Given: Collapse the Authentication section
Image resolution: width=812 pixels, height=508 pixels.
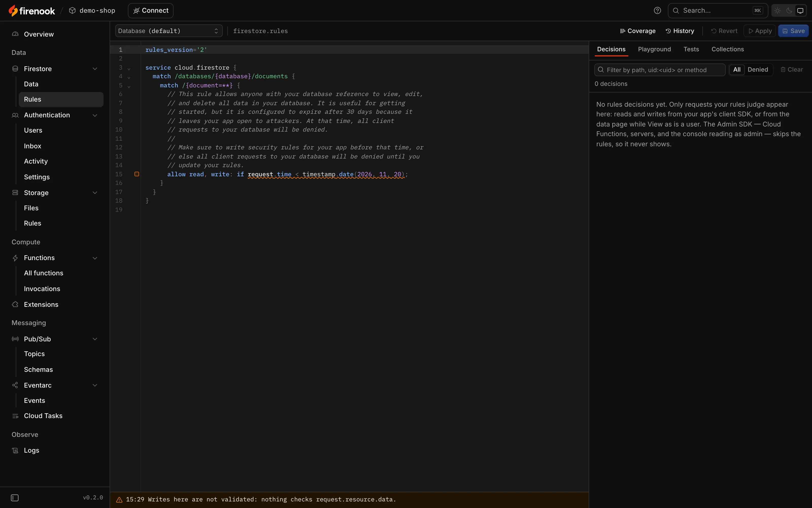Looking at the screenshot, I should click(95, 115).
